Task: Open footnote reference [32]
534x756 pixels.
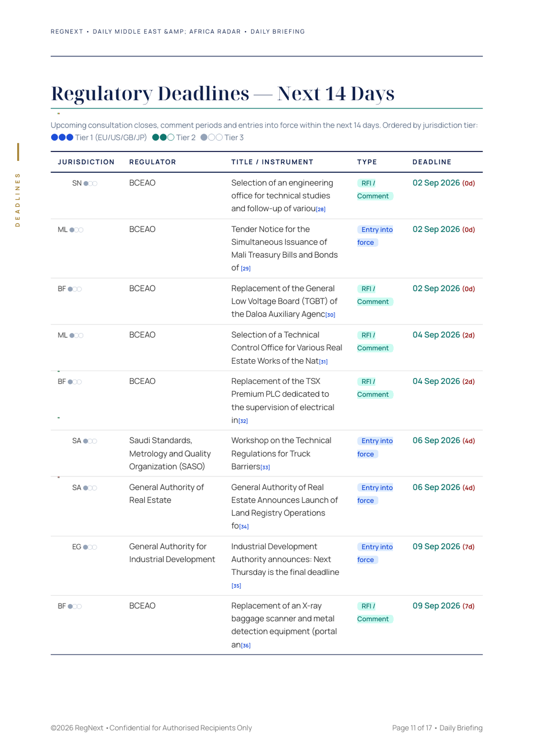Action: pos(243,421)
